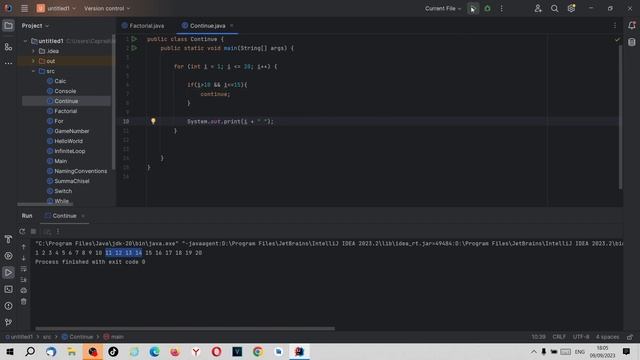Run the current file with the Run button
The width and height of the screenshot is (640, 360).
[473, 8]
